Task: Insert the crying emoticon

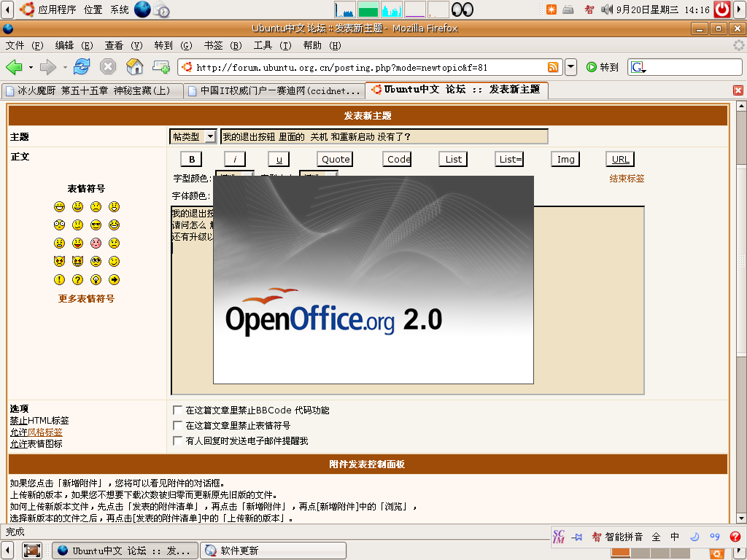Action: click(x=114, y=243)
